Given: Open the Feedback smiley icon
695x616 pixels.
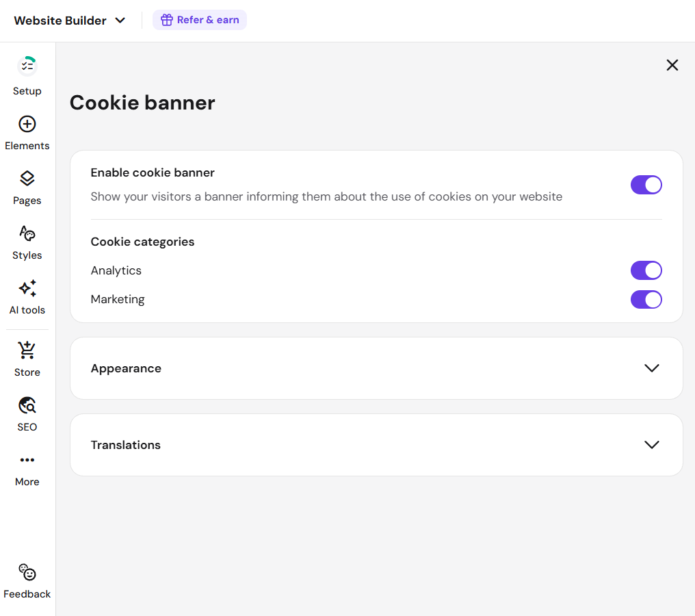Looking at the screenshot, I should pos(27,572).
